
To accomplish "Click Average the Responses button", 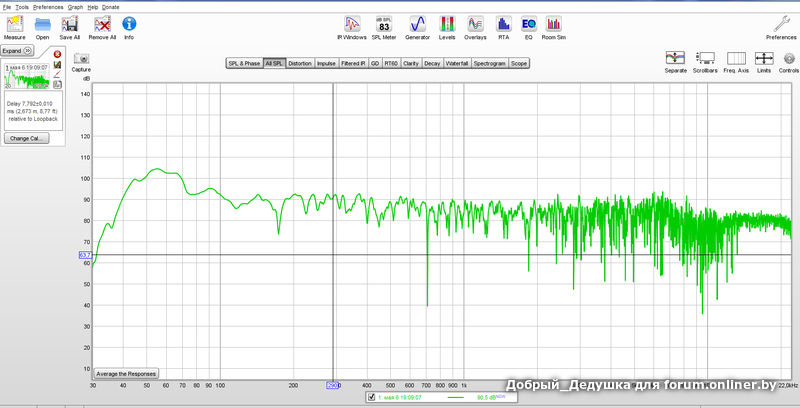I will [126, 372].
